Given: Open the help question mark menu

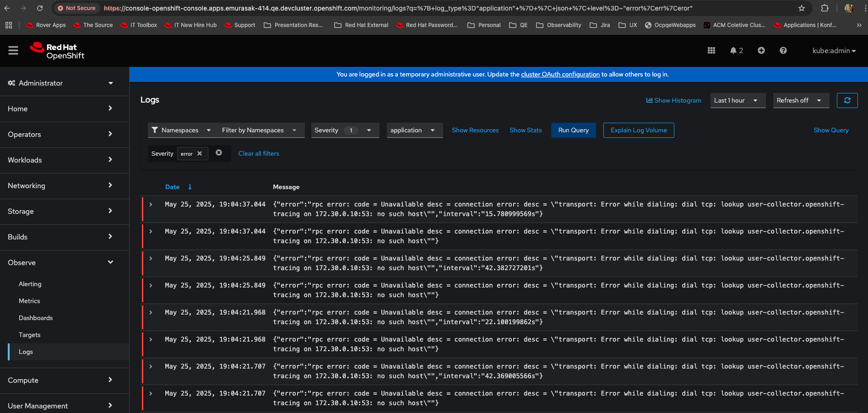Looking at the screenshot, I should click(x=783, y=50).
